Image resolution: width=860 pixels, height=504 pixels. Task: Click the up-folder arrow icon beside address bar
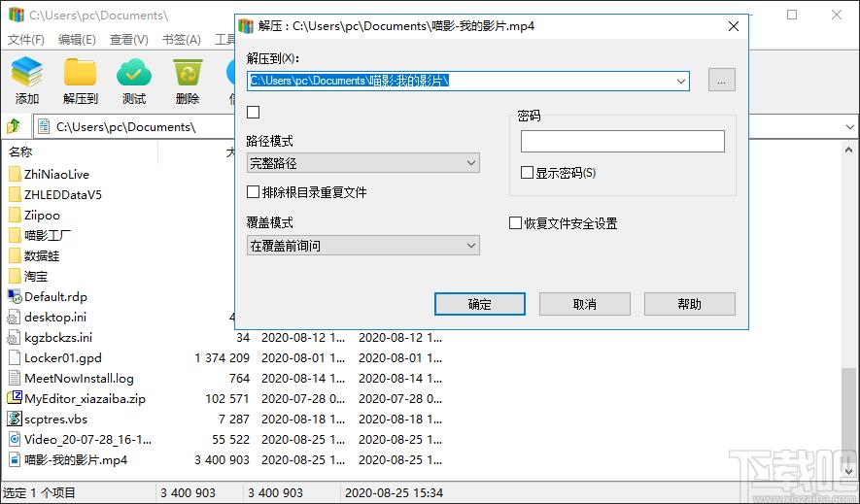14,126
